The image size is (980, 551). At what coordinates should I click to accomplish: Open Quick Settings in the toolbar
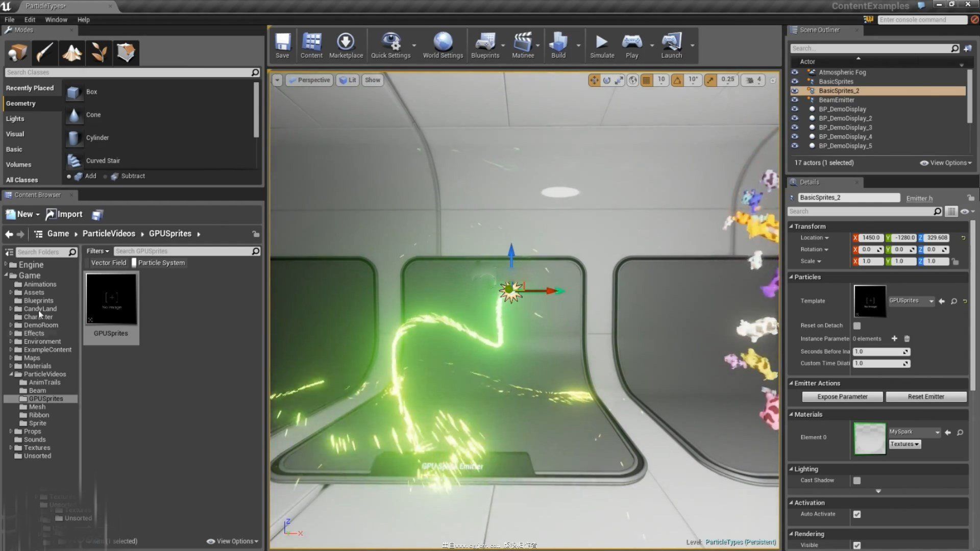click(390, 45)
